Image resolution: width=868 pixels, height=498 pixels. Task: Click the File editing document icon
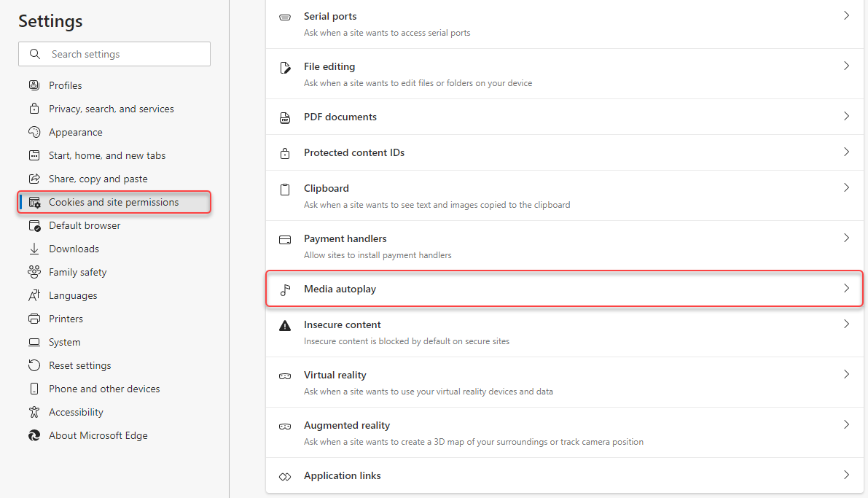(285, 66)
